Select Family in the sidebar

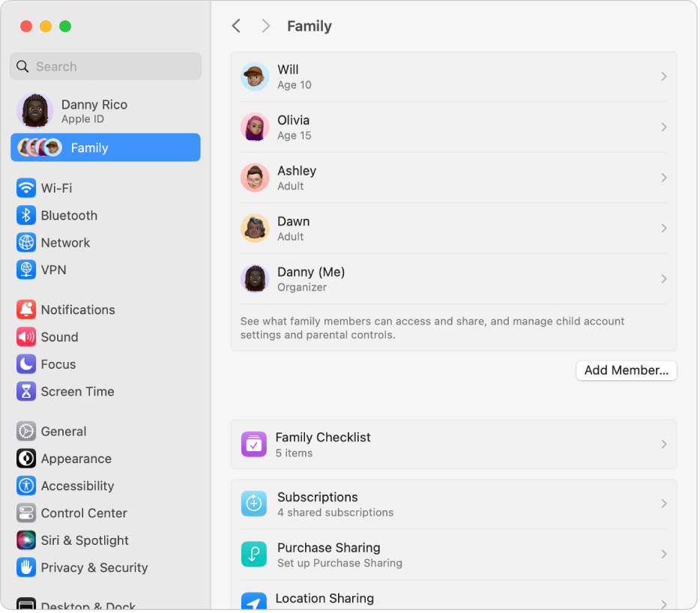pyautogui.click(x=105, y=148)
